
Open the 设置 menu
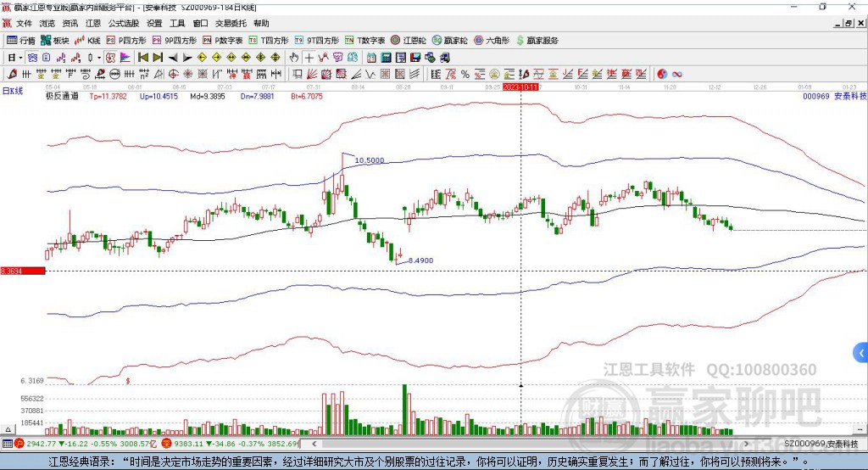tap(154, 23)
